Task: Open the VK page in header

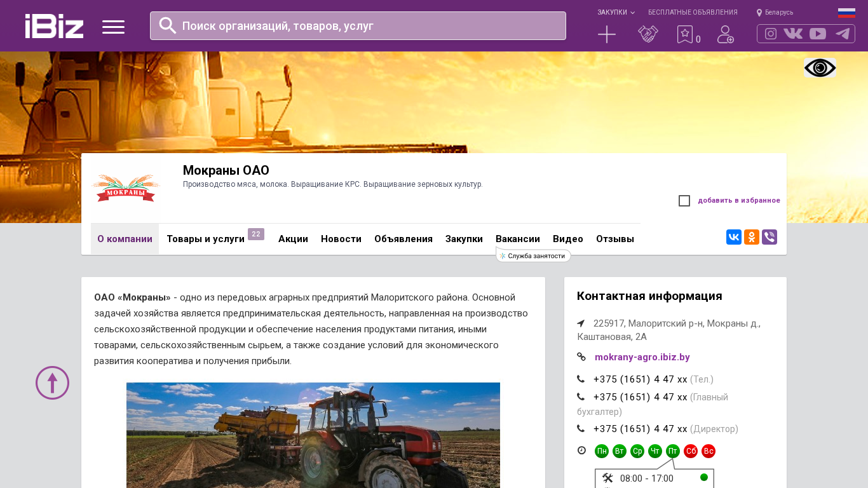Action: click(x=793, y=34)
